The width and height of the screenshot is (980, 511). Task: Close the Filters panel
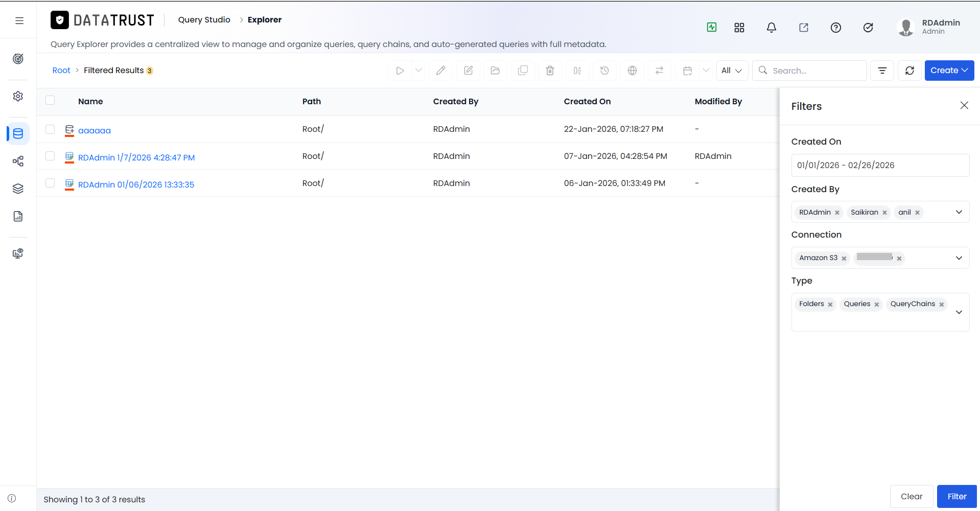(x=964, y=105)
